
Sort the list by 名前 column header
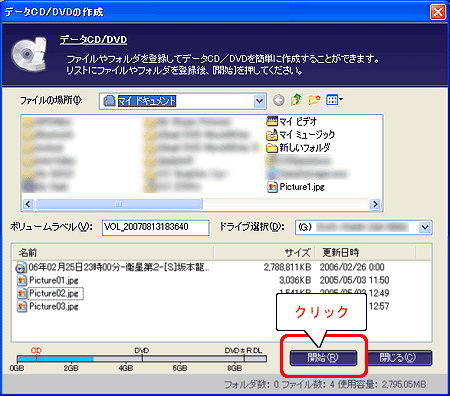tap(113, 252)
